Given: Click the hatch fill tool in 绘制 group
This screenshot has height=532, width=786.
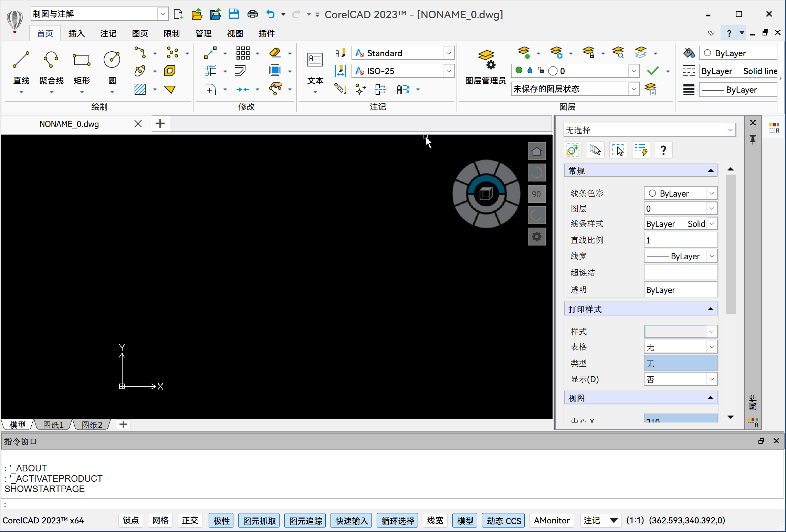Looking at the screenshot, I should (140, 89).
